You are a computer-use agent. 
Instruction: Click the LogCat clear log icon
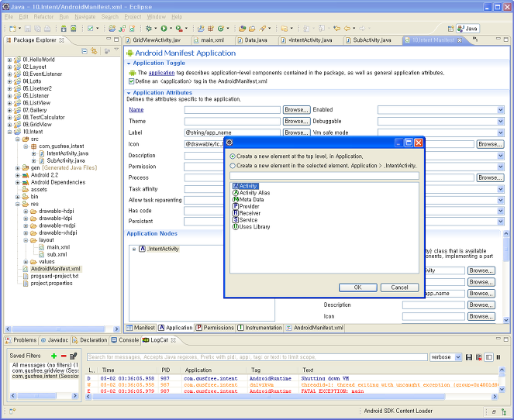(478, 357)
